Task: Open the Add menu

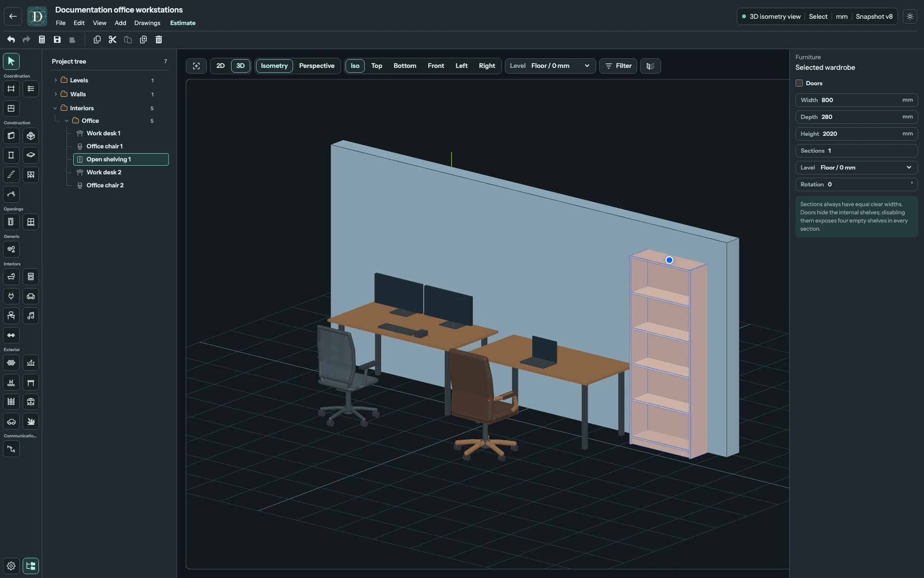Action: (120, 23)
